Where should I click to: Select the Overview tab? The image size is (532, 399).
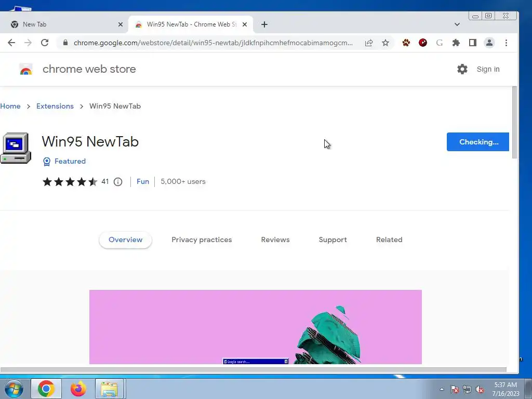click(126, 240)
